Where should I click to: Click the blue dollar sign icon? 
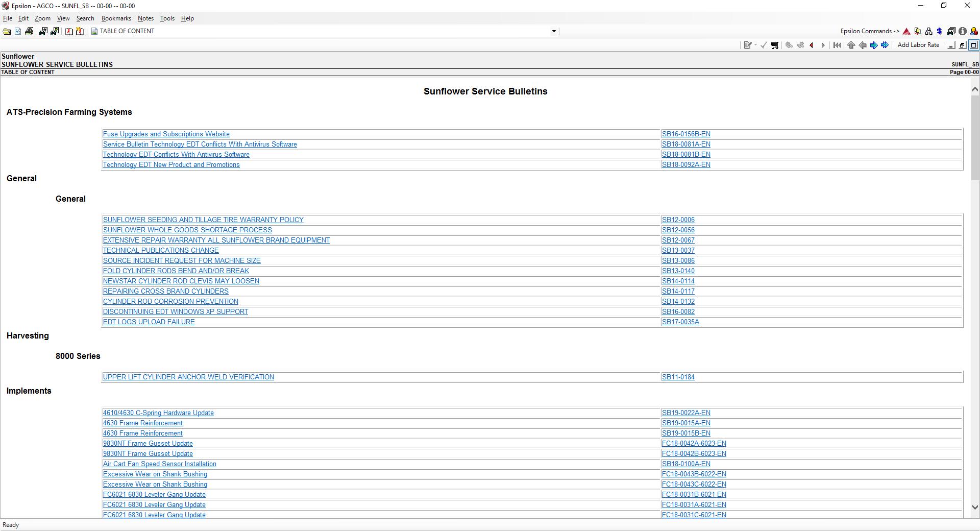pos(940,32)
